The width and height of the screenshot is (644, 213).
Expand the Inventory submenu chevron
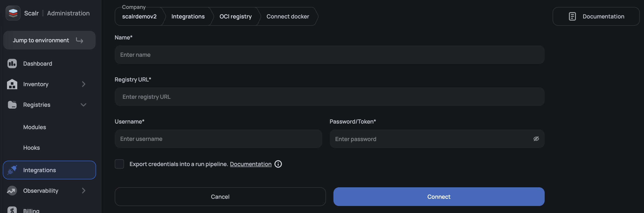pyautogui.click(x=83, y=84)
